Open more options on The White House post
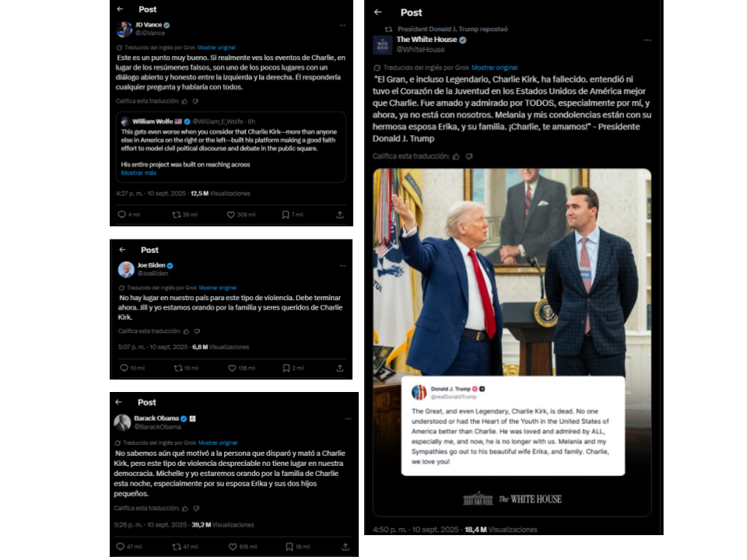The image size is (747, 560). click(x=647, y=40)
